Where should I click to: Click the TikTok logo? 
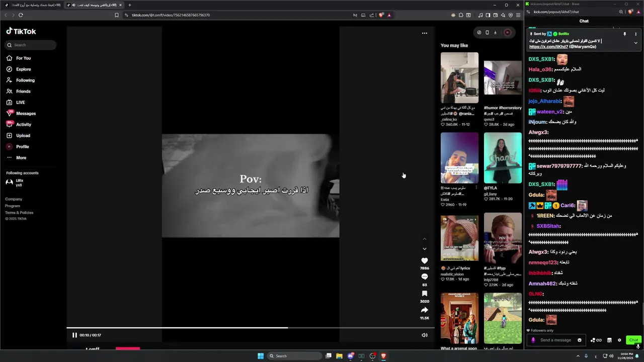21,31
